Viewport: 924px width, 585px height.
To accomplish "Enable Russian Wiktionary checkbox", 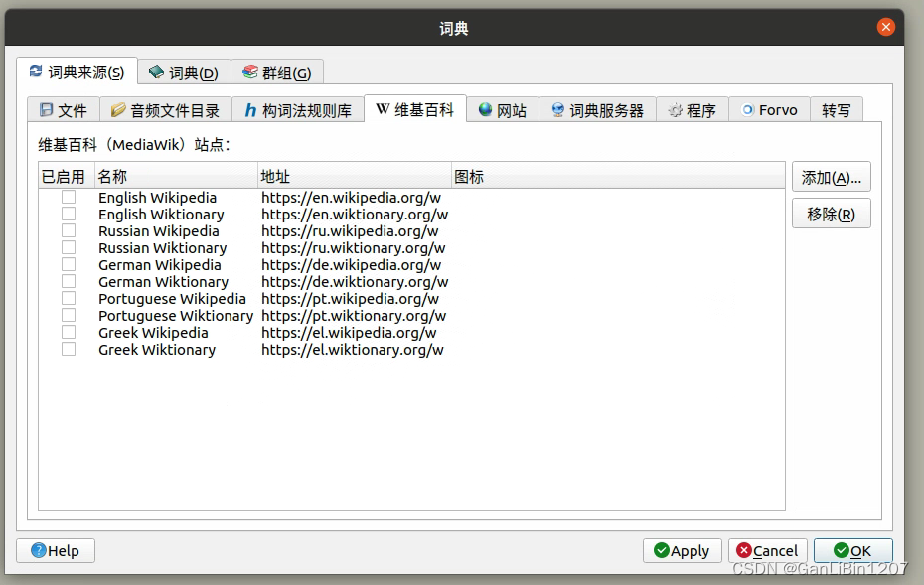I will [x=69, y=247].
